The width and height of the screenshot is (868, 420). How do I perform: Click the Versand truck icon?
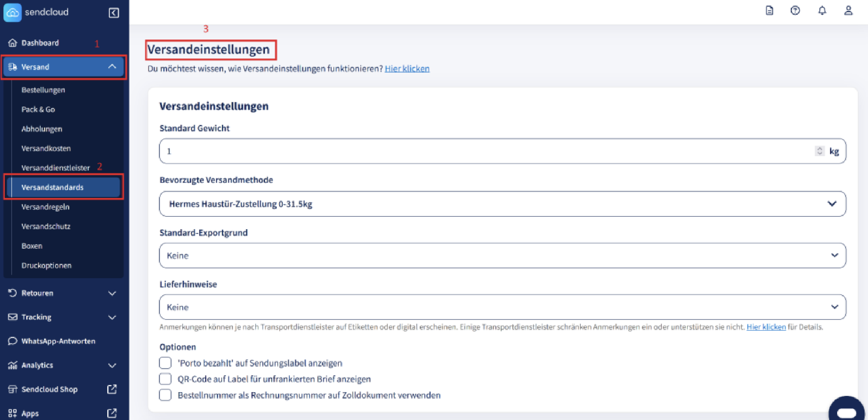(x=13, y=67)
